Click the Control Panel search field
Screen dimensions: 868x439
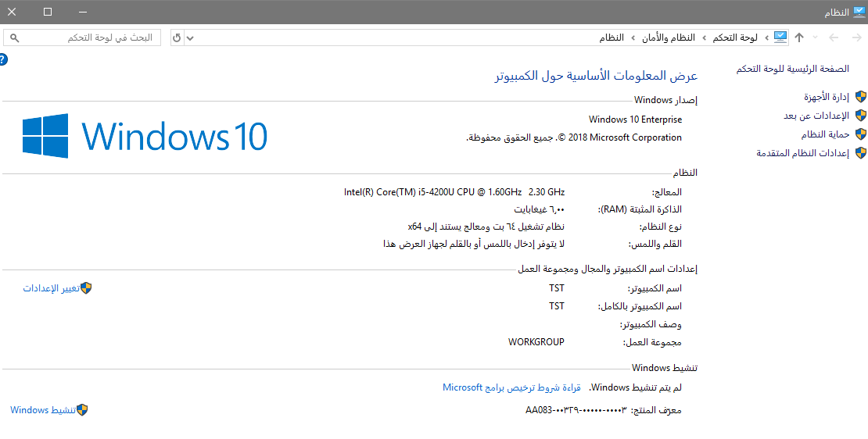tap(86, 37)
